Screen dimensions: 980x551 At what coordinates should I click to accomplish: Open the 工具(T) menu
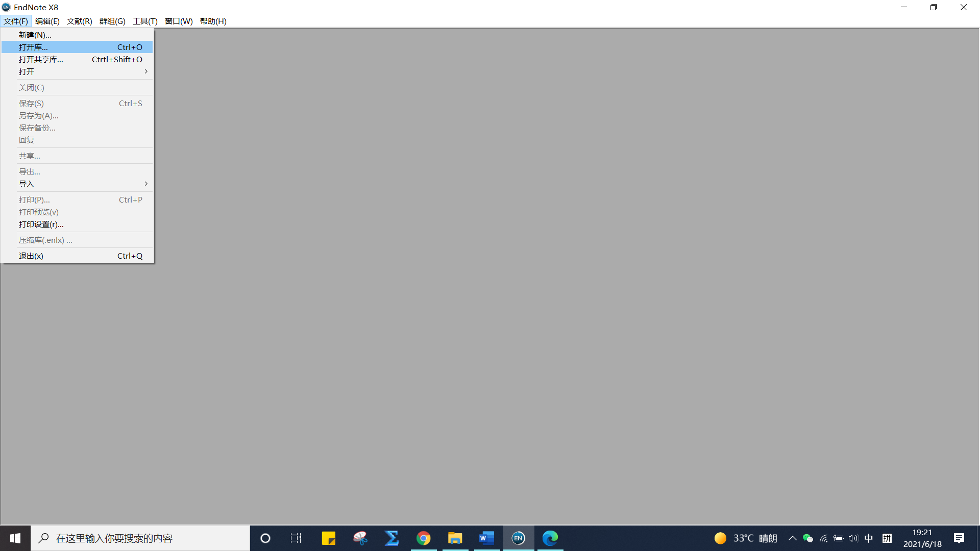click(x=145, y=21)
